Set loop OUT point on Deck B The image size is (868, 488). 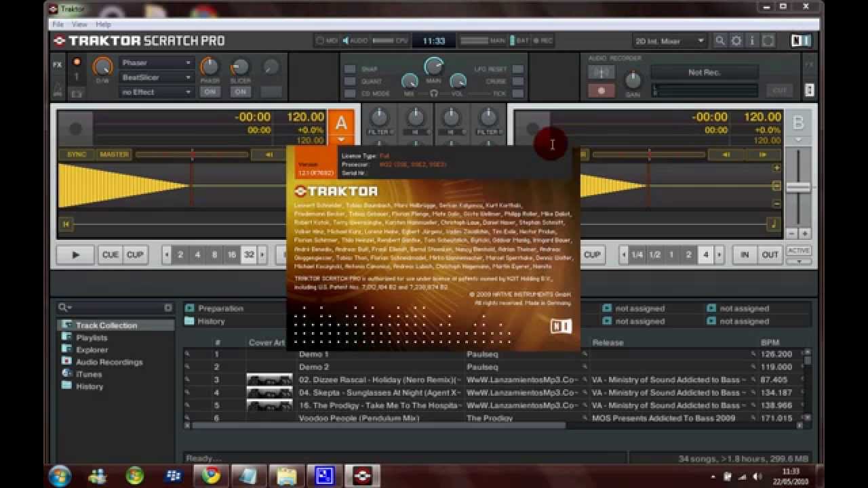[770, 255]
